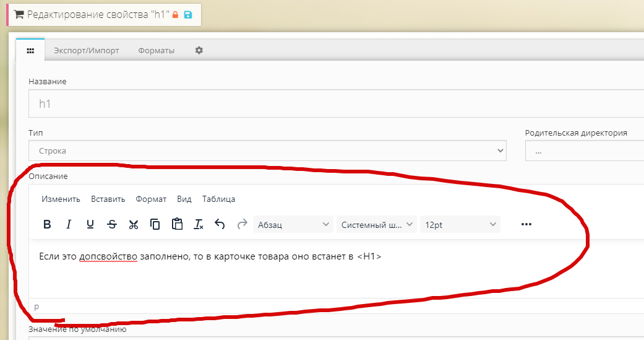Undo the last edit in editor

point(220,224)
